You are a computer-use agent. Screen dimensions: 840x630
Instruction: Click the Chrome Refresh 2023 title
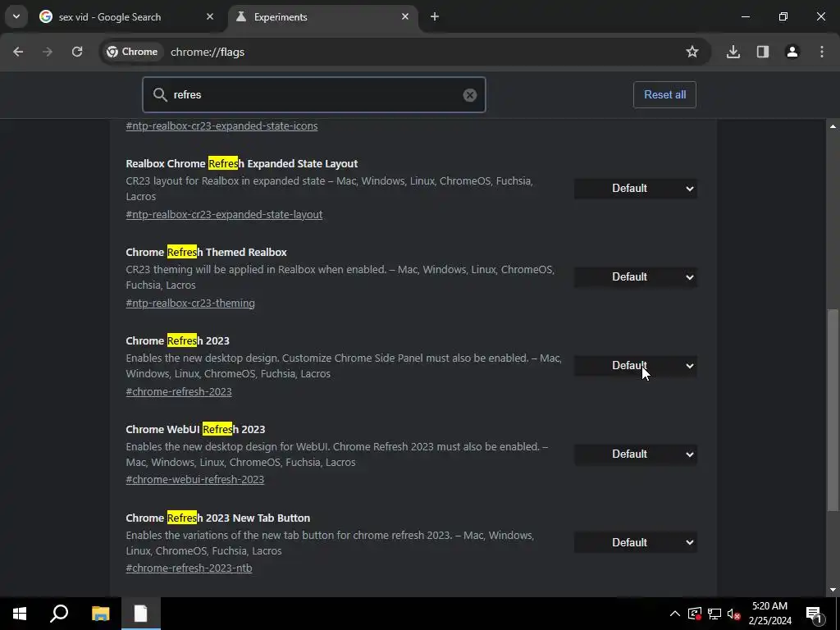(177, 340)
